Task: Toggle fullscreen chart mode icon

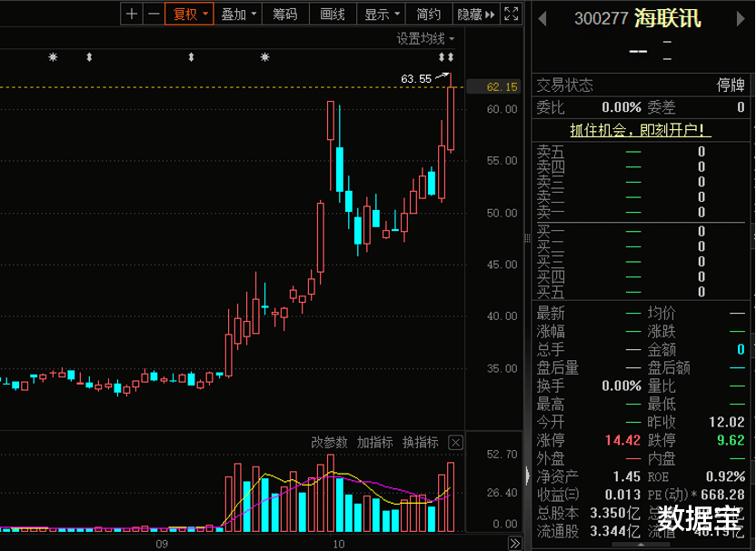Action: coord(511,14)
